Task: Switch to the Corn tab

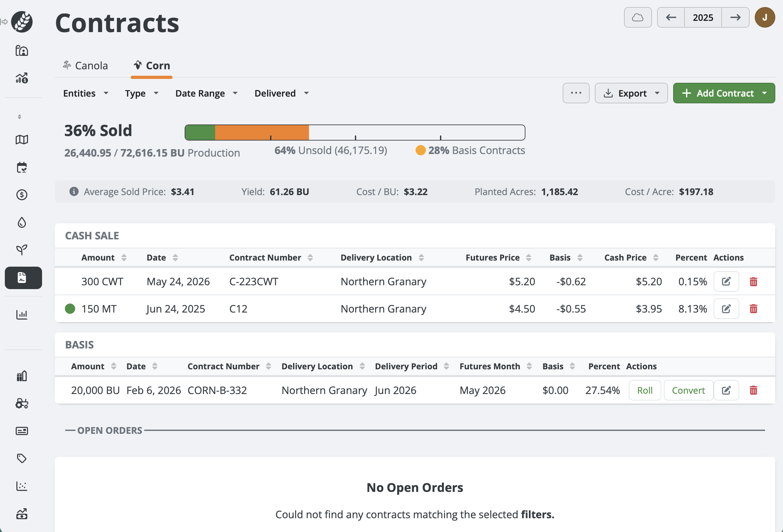Action: click(x=151, y=65)
